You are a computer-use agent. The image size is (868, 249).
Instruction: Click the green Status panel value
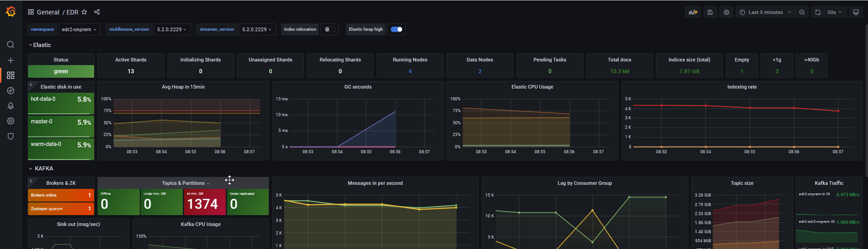tap(61, 71)
